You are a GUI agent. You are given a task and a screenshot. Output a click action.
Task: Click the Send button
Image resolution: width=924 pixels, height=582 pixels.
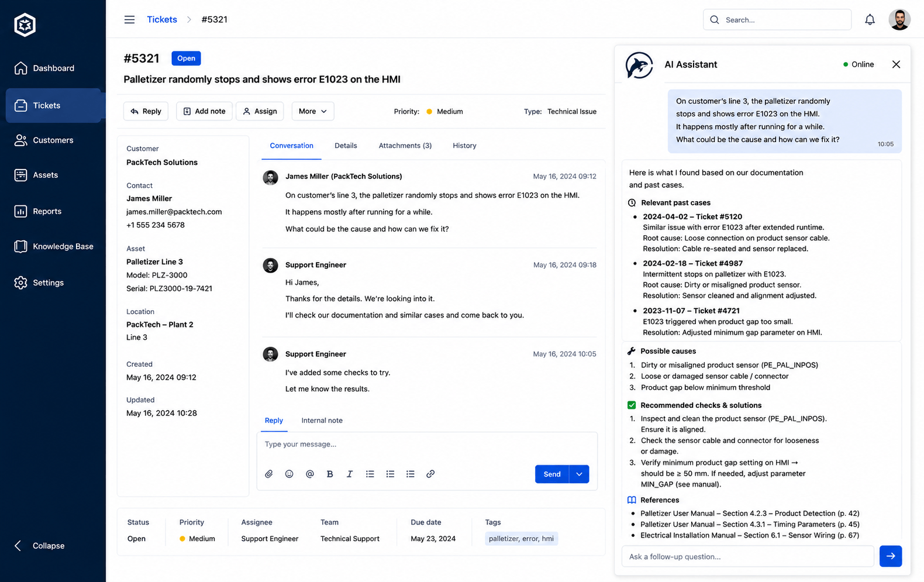pos(552,474)
